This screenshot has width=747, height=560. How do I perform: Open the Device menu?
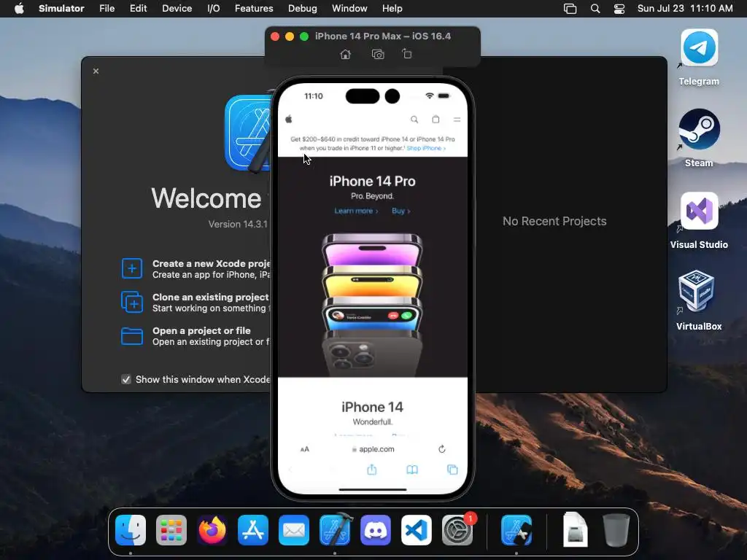[x=177, y=9]
